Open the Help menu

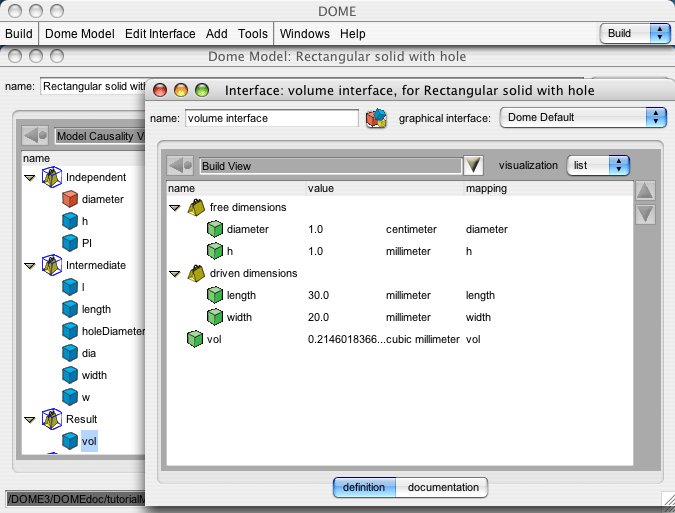click(353, 34)
